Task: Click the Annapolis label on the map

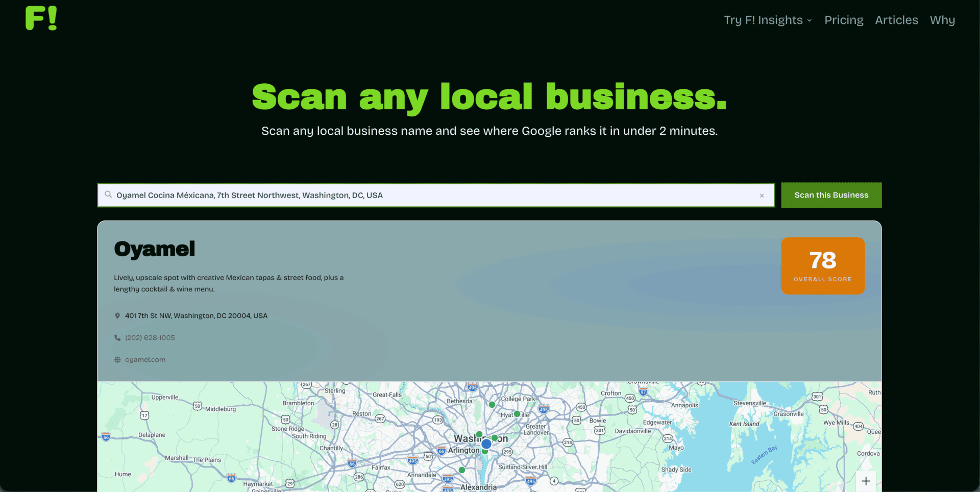Action: tap(684, 405)
